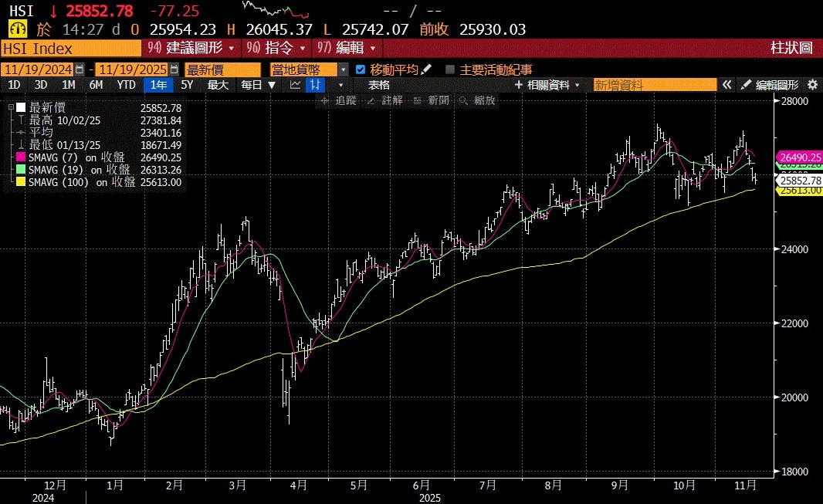Open the chart settings gear icon
The image size is (823, 504).
click(812, 85)
